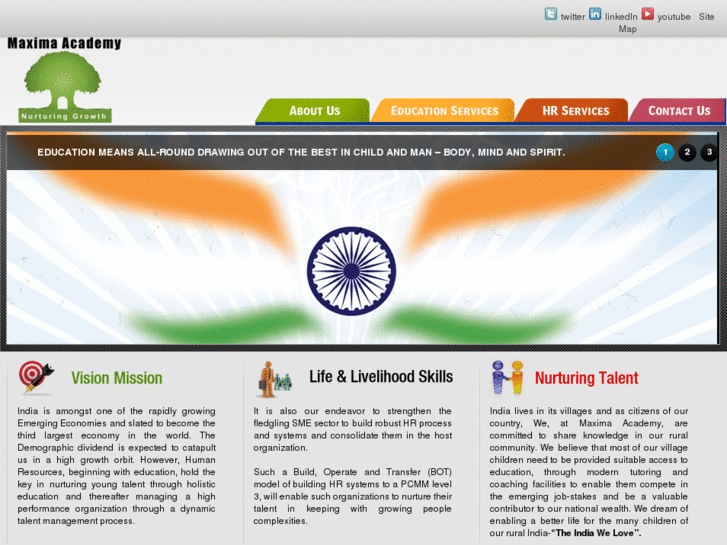727x545 pixels.
Task: Click the Maxima Academy tree logo
Action: [63, 80]
